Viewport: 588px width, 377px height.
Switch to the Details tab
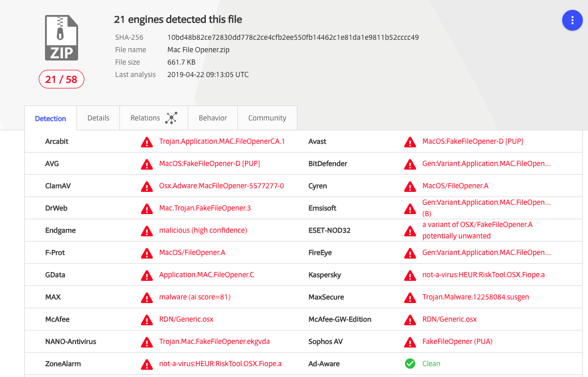click(x=98, y=118)
